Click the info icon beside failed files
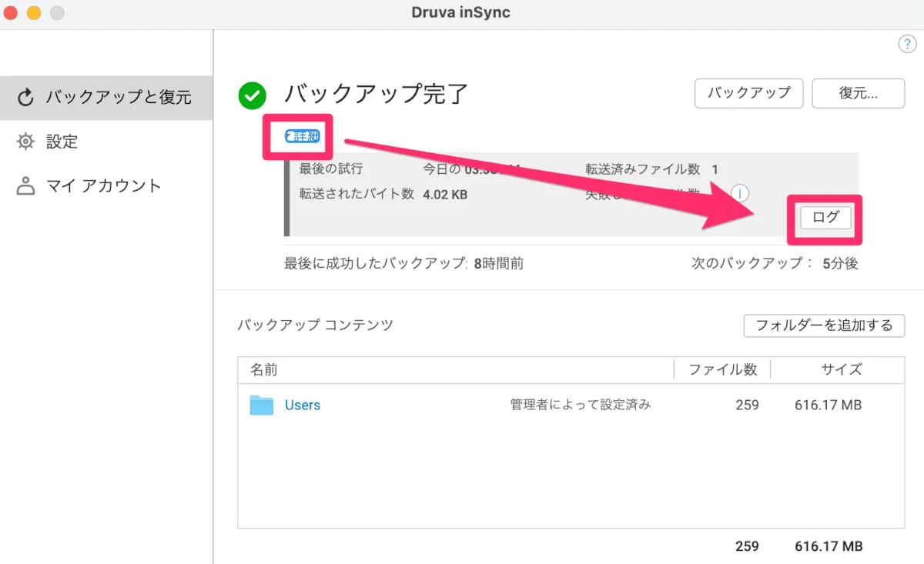Screen dimensions: 924x564 coord(739,193)
